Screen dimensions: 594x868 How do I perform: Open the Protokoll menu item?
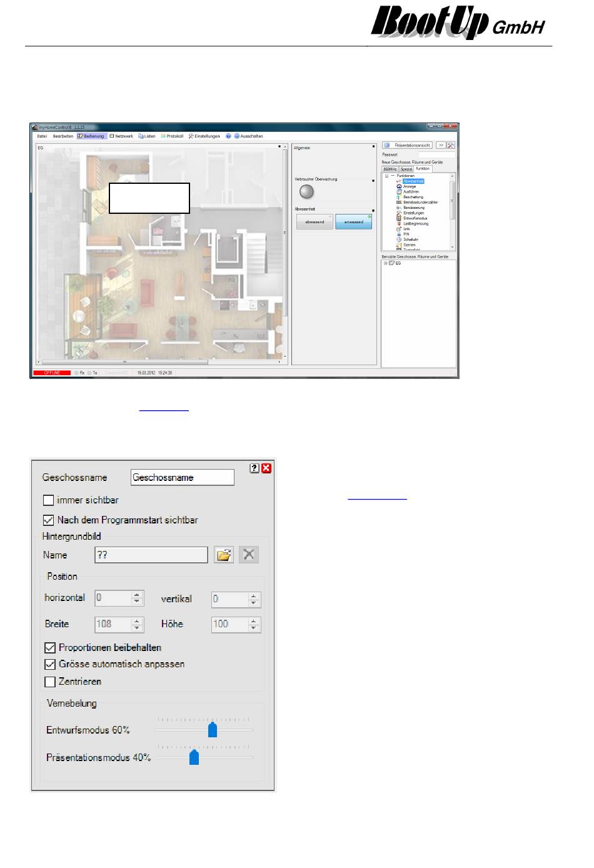pos(172,136)
